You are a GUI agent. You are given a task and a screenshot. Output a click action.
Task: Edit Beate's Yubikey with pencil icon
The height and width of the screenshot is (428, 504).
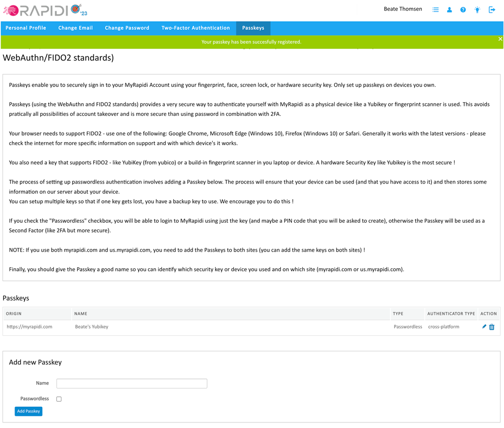click(x=484, y=327)
